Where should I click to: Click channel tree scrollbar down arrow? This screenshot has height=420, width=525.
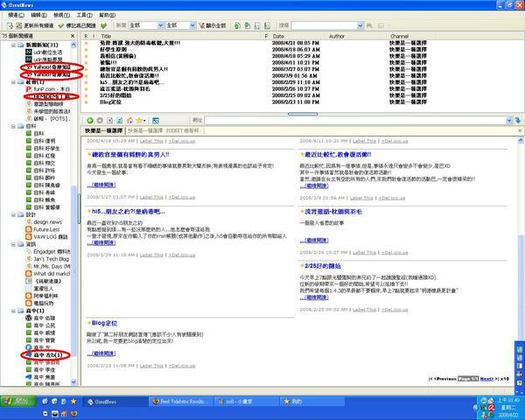[x=73, y=382]
